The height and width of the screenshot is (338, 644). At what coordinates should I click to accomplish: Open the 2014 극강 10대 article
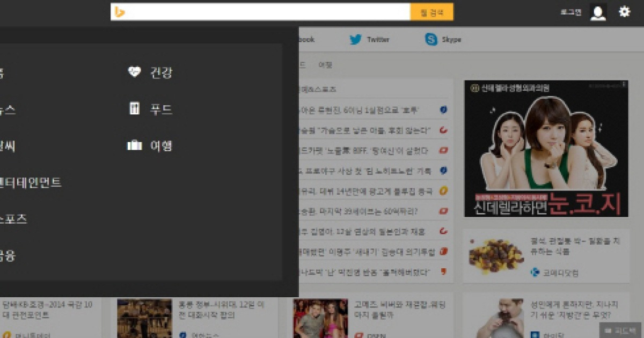(47, 310)
